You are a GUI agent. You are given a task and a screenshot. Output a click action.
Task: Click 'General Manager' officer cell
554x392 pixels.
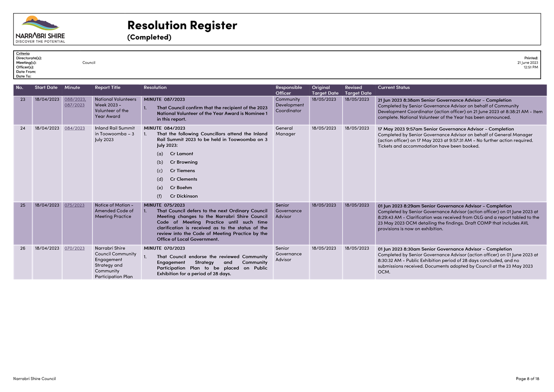(x=285, y=131)
